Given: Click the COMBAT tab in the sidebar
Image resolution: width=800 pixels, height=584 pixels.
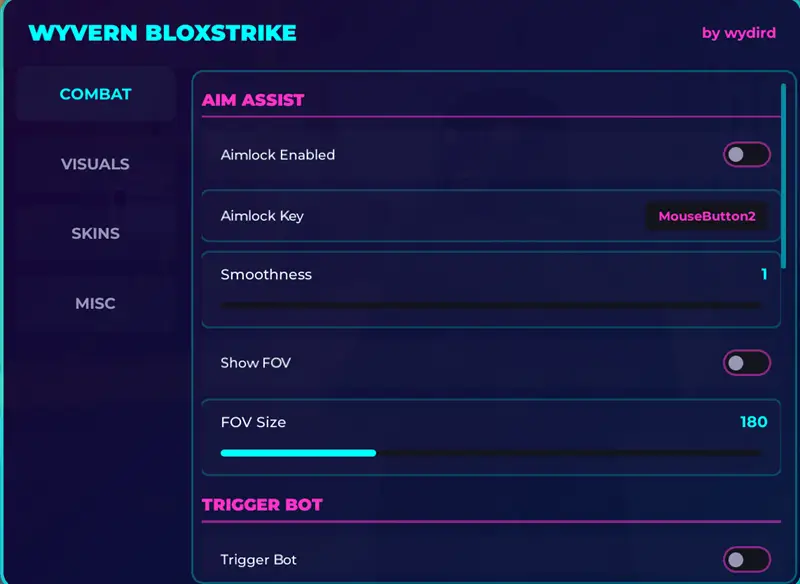Looking at the screenshot, I should (95, 94).
